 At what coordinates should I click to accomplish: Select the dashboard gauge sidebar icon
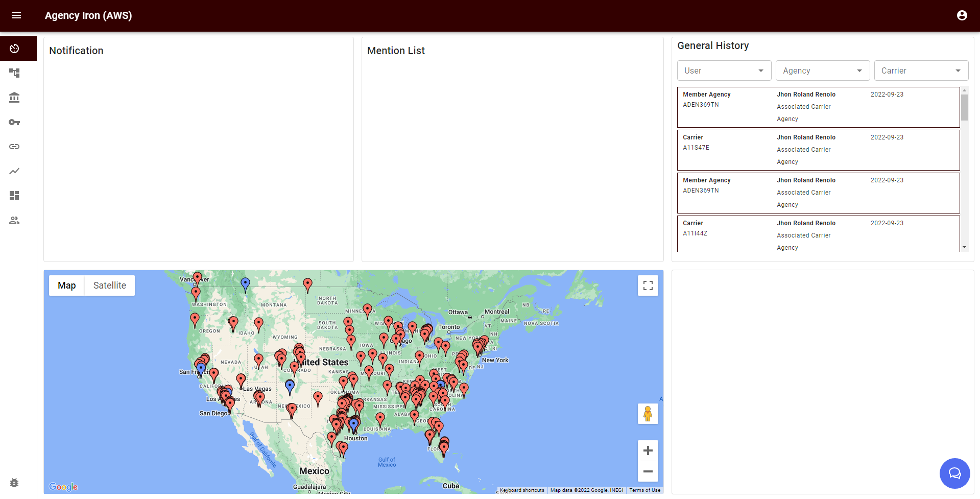point(14,49)
